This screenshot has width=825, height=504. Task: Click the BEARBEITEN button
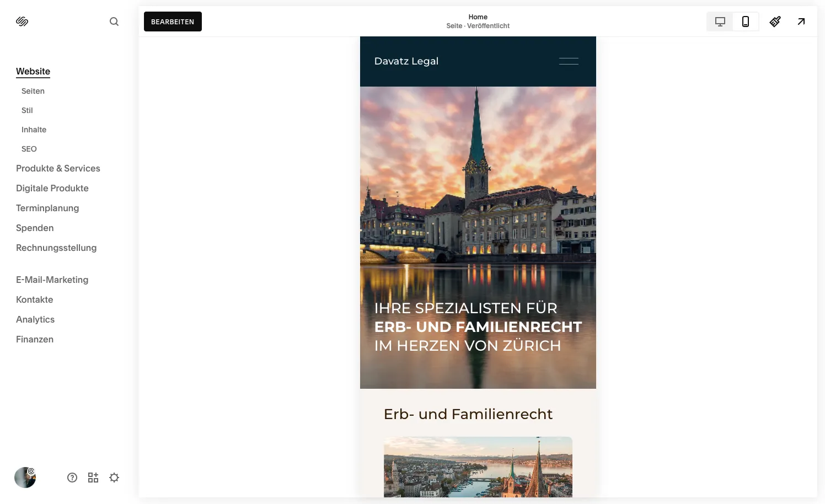pyautogui.click(x=173, y=22)
